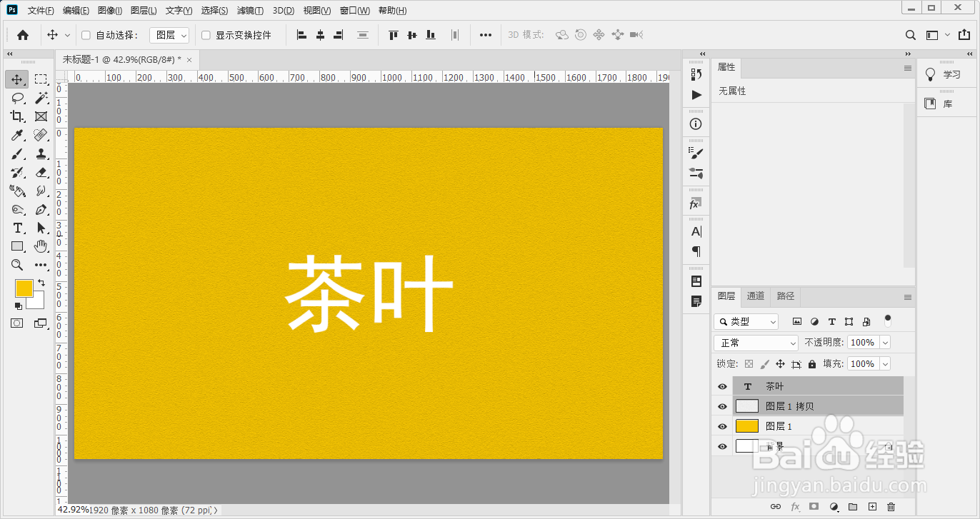
Task: Select the Dodge tool
Action: pos(41,191)
